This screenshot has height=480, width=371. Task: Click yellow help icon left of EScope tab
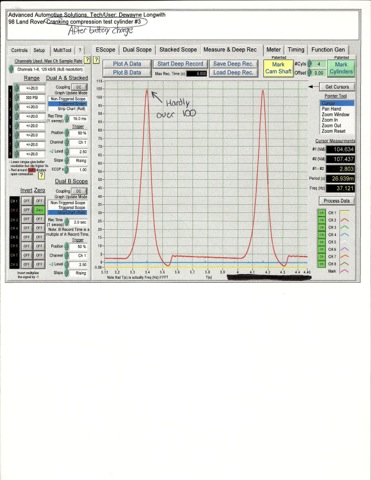pos(96,60)
